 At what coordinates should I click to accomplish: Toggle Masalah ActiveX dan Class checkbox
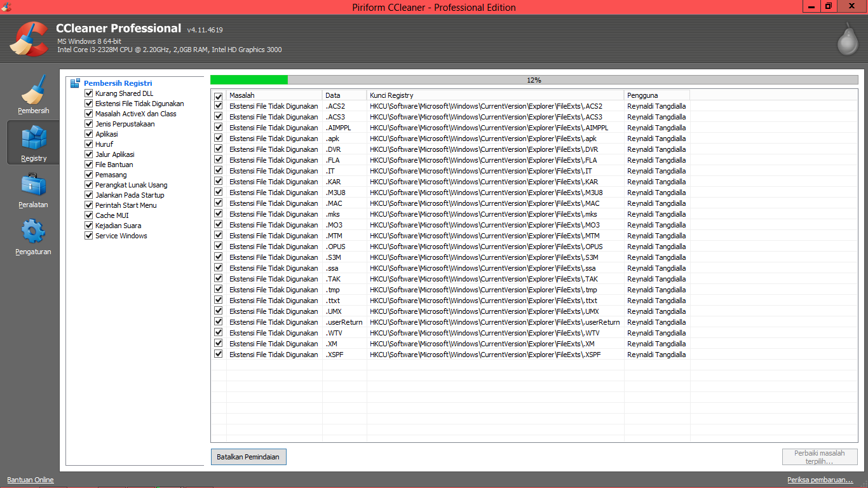tap(89, 114)
